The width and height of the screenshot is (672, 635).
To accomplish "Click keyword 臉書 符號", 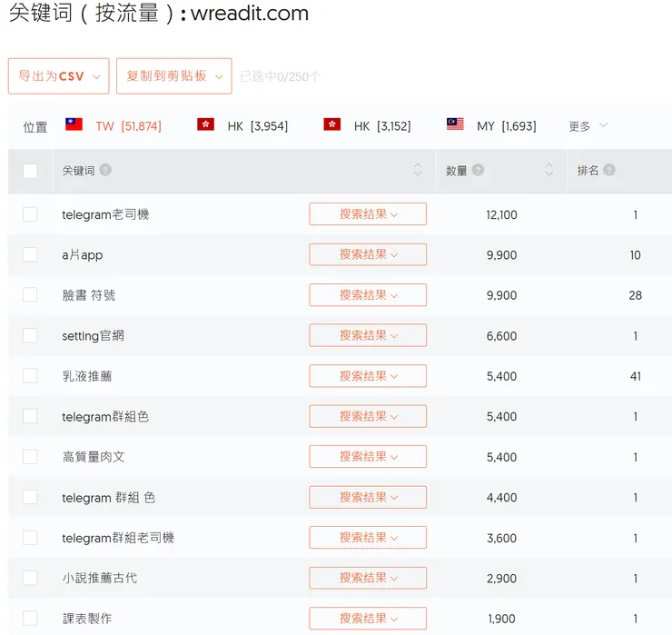I will click(89, 295).
